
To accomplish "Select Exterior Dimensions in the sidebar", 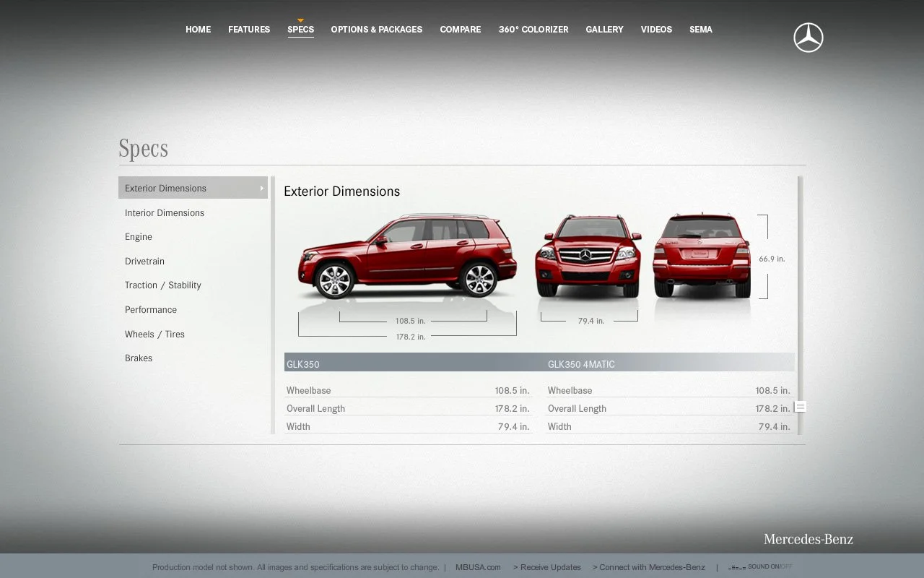I will pos(193,188).
